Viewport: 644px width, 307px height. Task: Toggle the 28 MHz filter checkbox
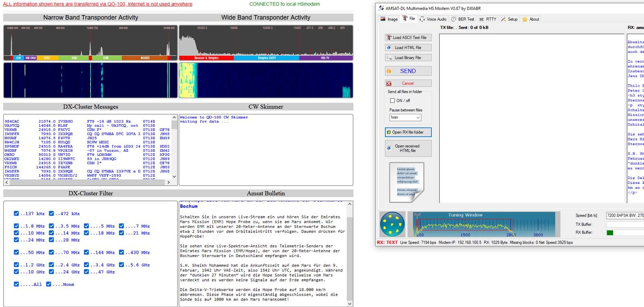51,240
